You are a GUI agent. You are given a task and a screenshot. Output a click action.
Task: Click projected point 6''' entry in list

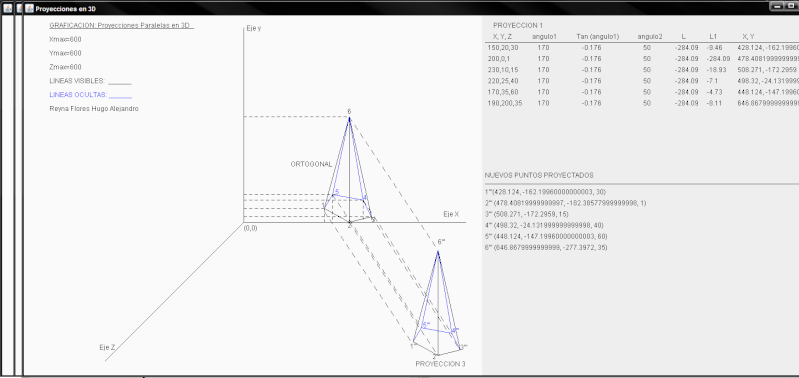coord(547,248)
